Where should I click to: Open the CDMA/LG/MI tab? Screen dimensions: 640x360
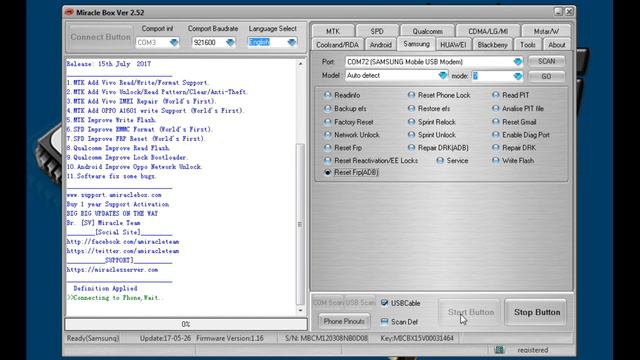(x=488, y=31)
